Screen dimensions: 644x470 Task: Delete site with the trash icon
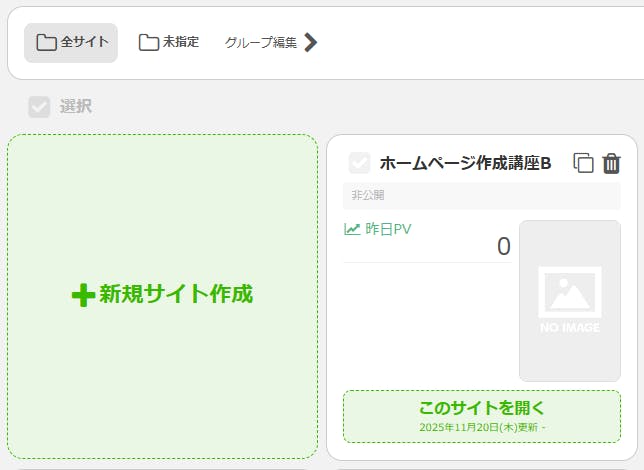612,163
